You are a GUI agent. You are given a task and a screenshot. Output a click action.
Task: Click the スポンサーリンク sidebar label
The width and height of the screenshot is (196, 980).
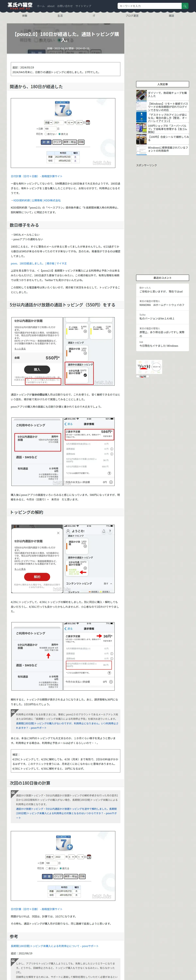coord(147,165)
